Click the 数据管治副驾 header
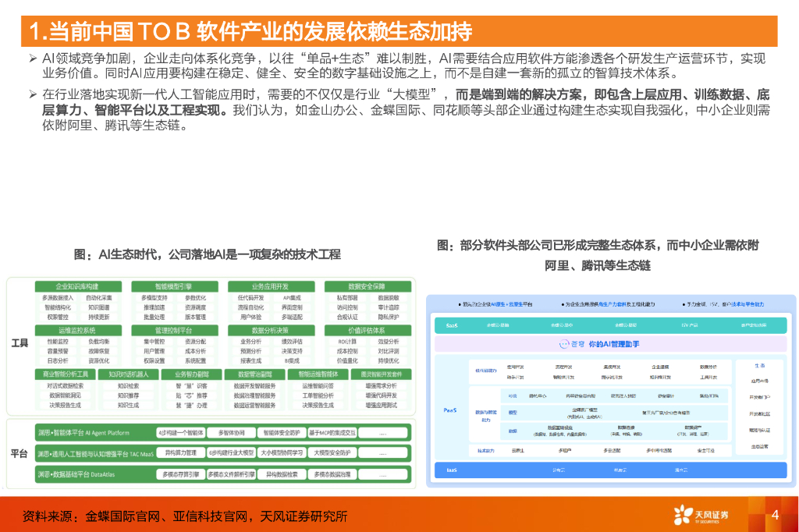This screenshot has height=532, width=799. pyautogui.click(x=255, y=374)
